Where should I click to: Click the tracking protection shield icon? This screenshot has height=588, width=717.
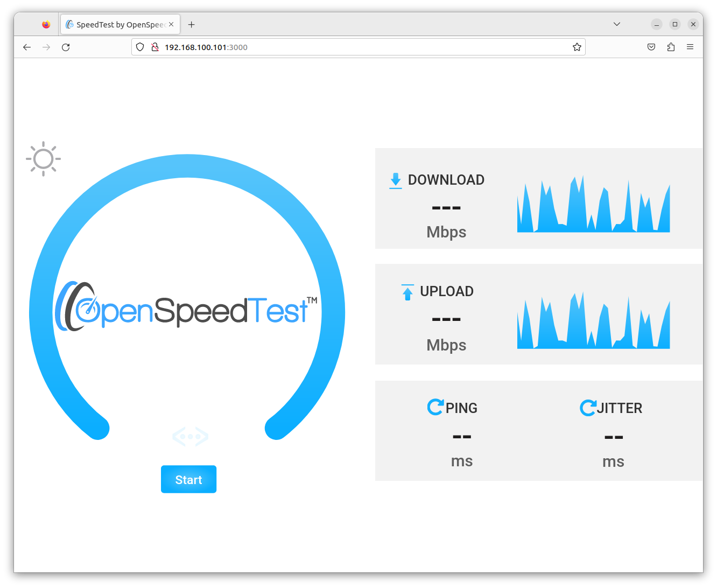pyautogui.click(x=140, y=47)
